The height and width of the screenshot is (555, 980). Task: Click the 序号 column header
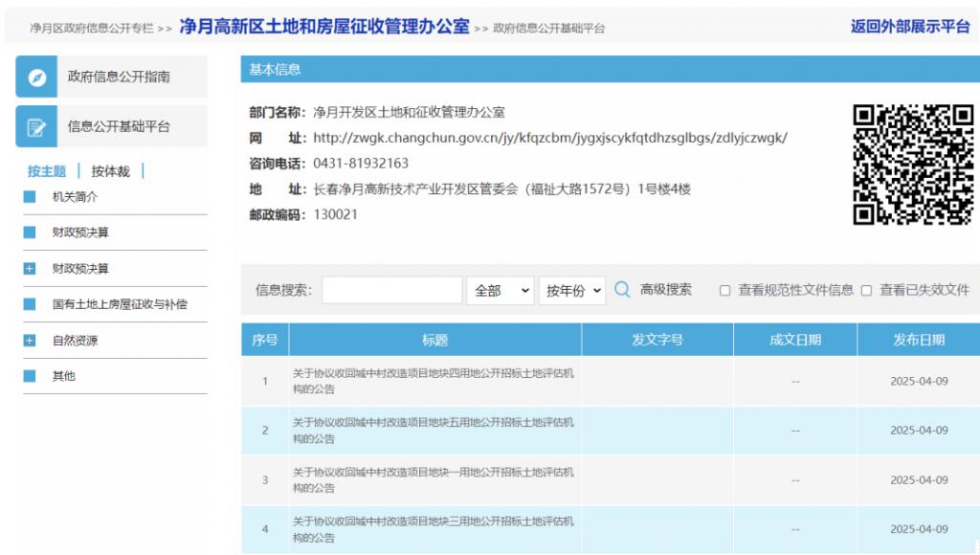[x=265, y=340]
